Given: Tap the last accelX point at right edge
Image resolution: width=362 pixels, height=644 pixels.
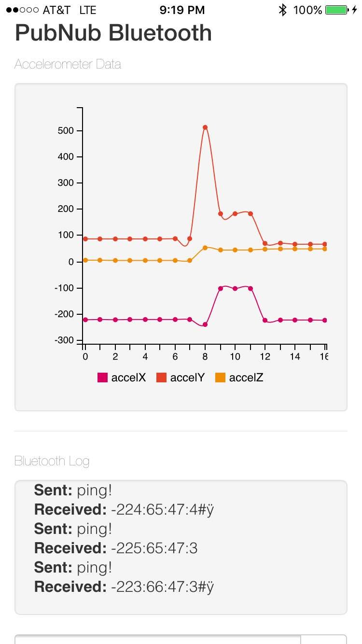Looking at the screenshot, I should point(325,320).
